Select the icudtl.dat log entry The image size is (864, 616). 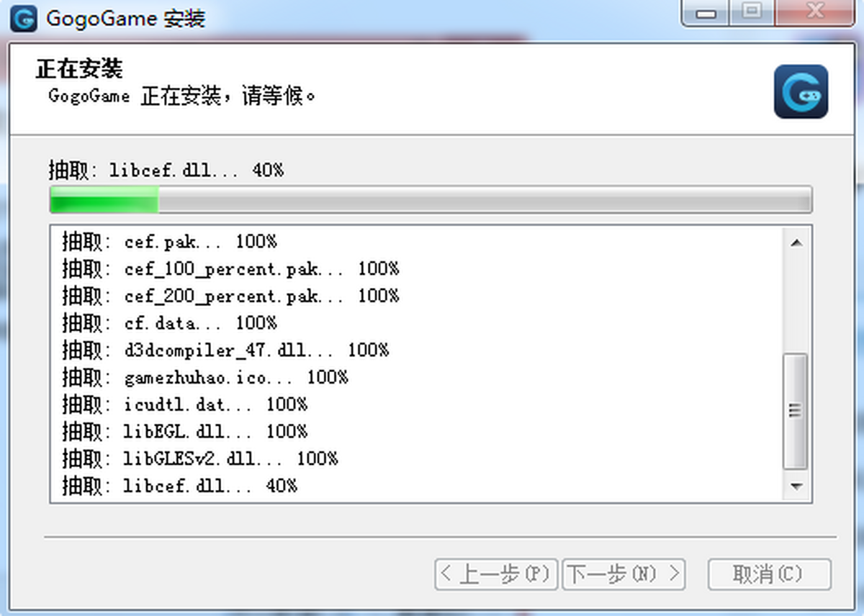(x=184, y=404)
